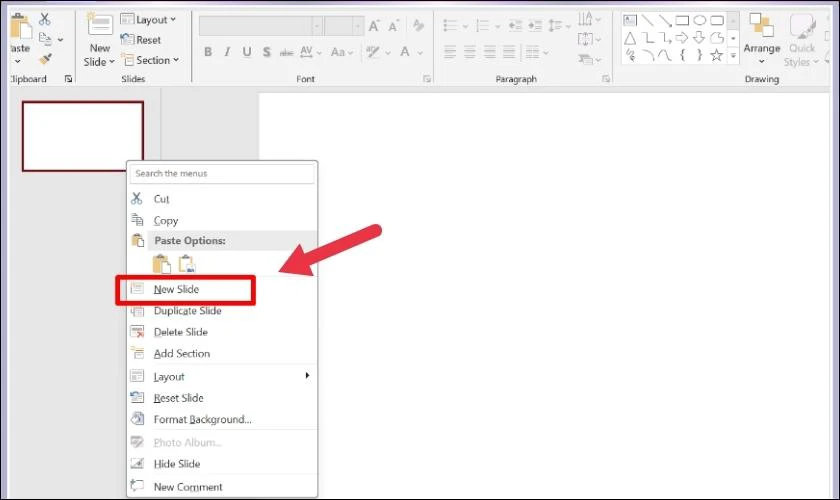Toggle Italic formatting in Font group
Image resolution: width=840 pixels, height=500 pixels.
click(227, 52)
